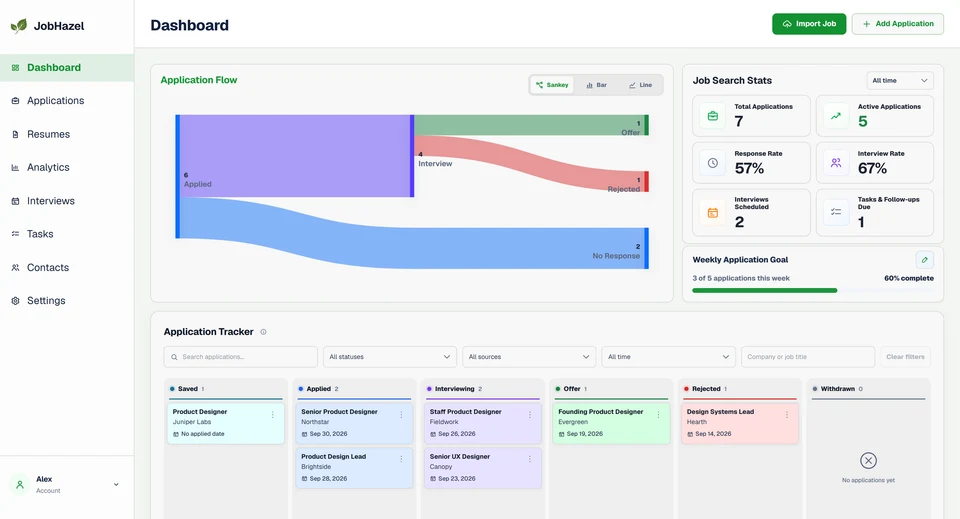Click the Dashboard grid icon in sidebar
The height and width of the screenshot is (519, 960).
15,68
